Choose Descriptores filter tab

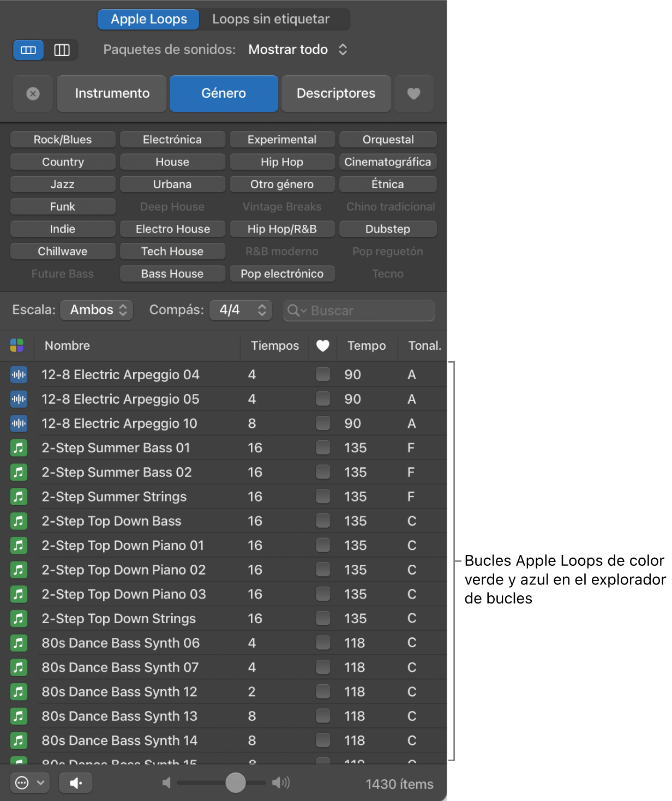click(x=336, y=94)
